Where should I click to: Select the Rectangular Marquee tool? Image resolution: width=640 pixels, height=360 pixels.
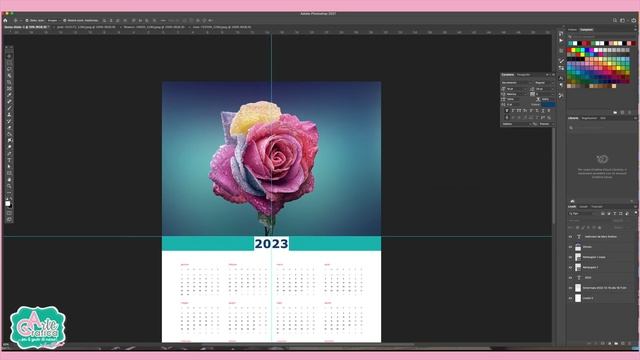pyautogui.click(x=9, y=63)
